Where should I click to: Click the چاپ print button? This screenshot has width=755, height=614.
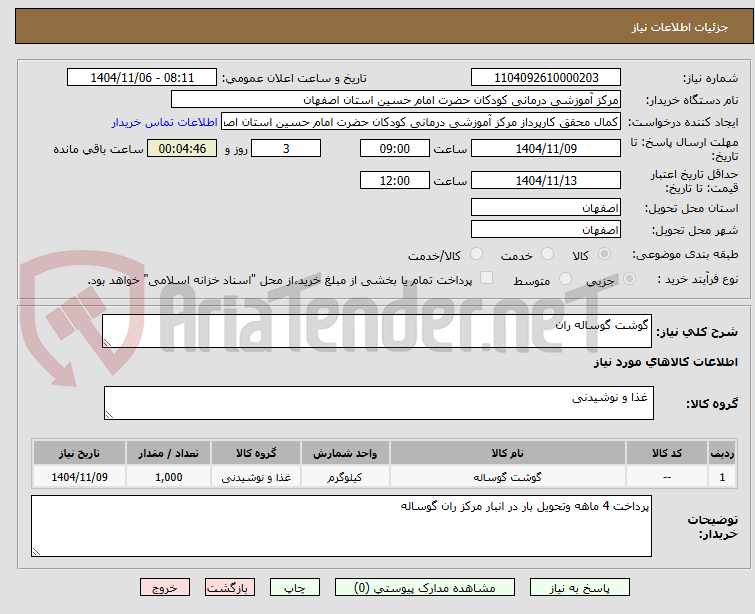pyautogui.click(x=295, y=588)
